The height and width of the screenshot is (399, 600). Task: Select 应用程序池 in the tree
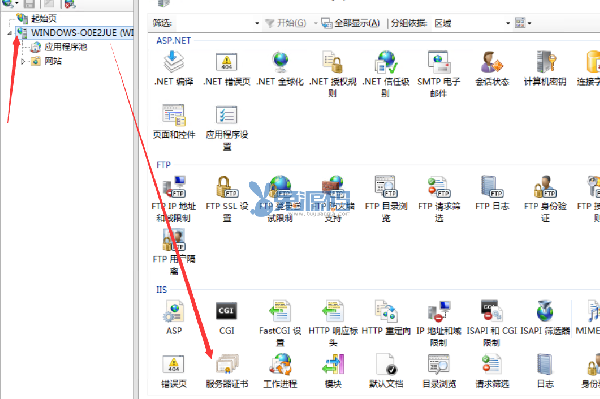point(65,47)
